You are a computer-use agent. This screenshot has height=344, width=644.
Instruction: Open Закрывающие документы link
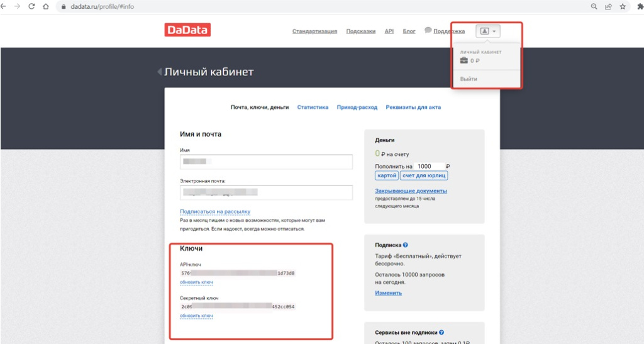point(411,191)
